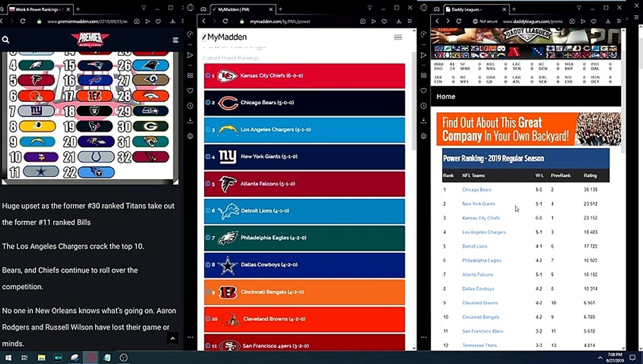The image size is (643, 364).
Task: Open Philadelphia Eagles (4-2-0) in MyMadden
Action: 273,238
